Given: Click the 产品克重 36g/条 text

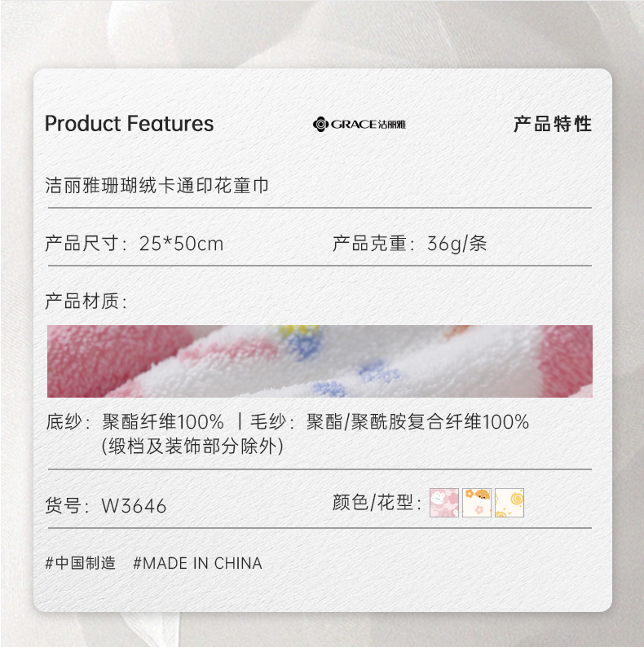Looking at the screenshot, I should tap(409, 244).
